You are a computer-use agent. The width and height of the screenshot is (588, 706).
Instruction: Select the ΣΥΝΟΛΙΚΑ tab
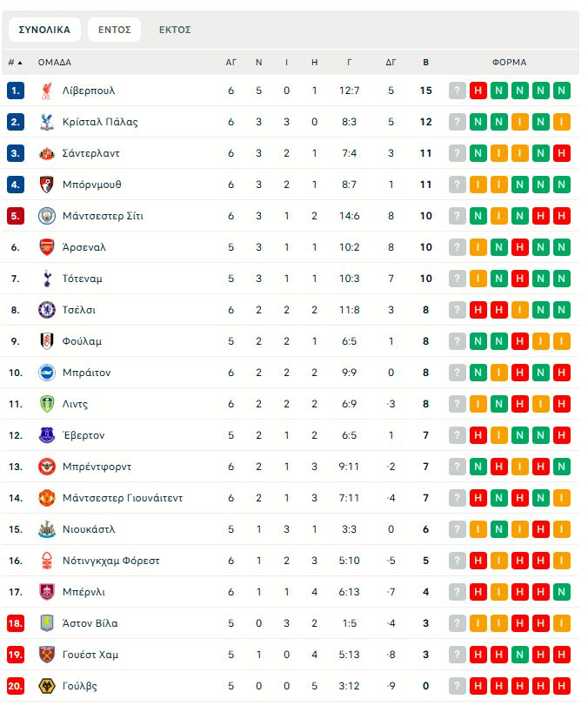tap(44, 30)
